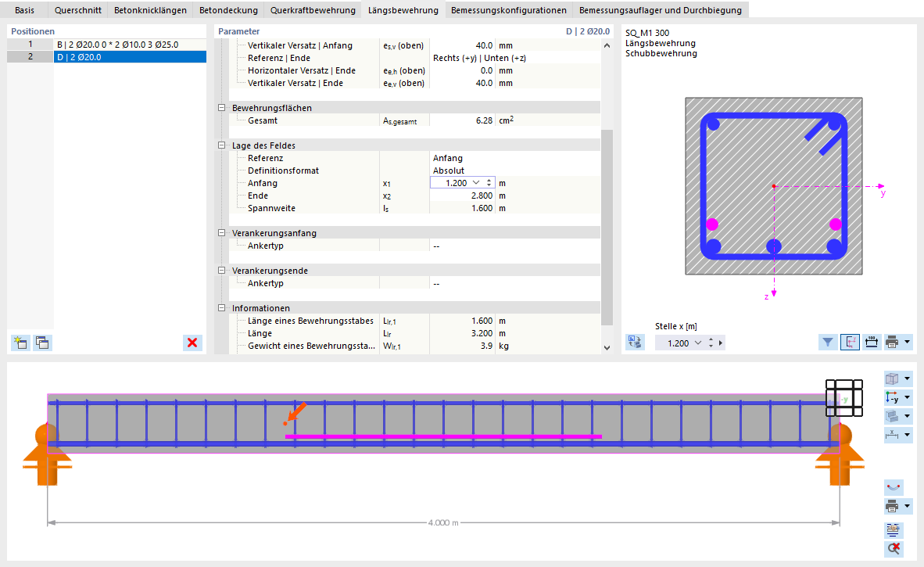This screenshot has width=924, height=567.
Task: Open the Bemessungskonfigurationen tab
Action: pyautogui.click(x=509, y=10)
